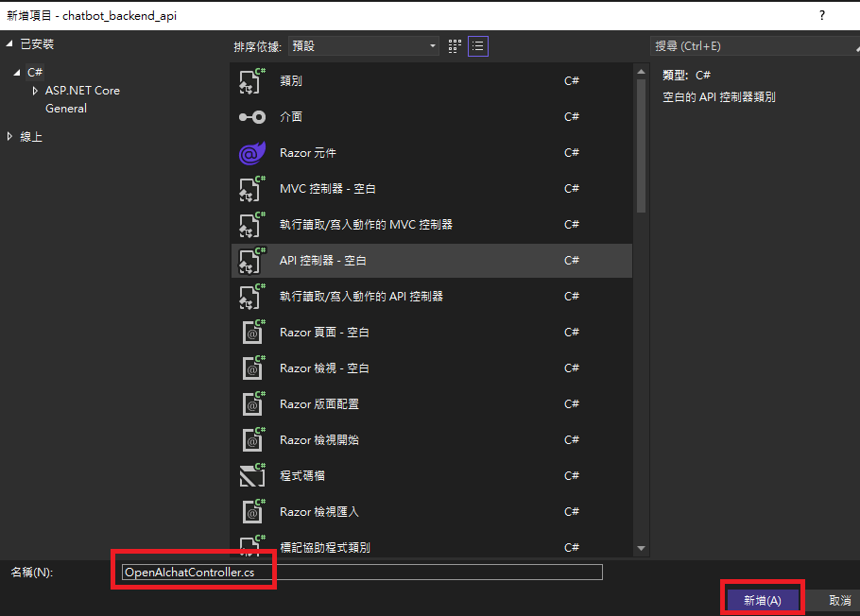860x616 pixels.
Task: Switch to grid icon view
Action: coord(455,46)
